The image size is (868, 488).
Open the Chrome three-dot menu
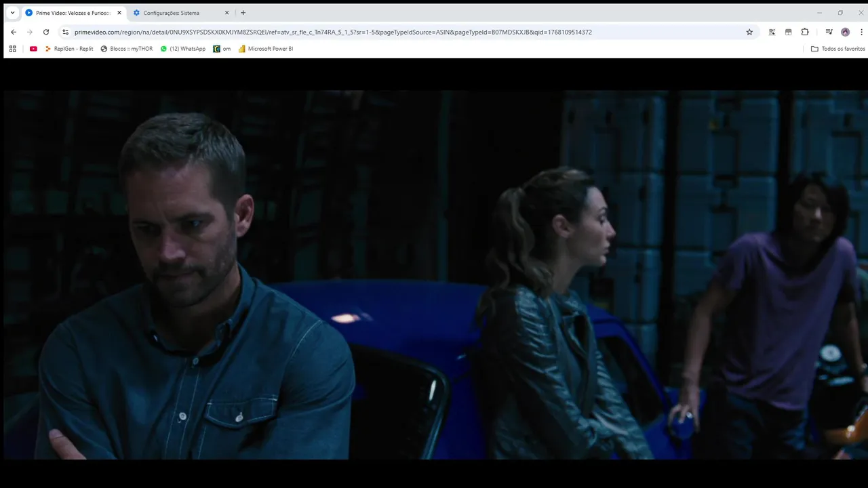pyautogui.click(x=862, y=32)
